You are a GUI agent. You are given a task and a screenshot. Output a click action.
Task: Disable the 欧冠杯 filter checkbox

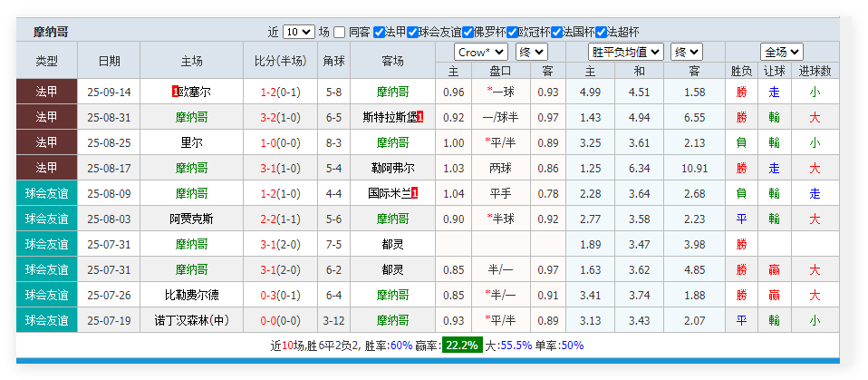coord(512,32)
